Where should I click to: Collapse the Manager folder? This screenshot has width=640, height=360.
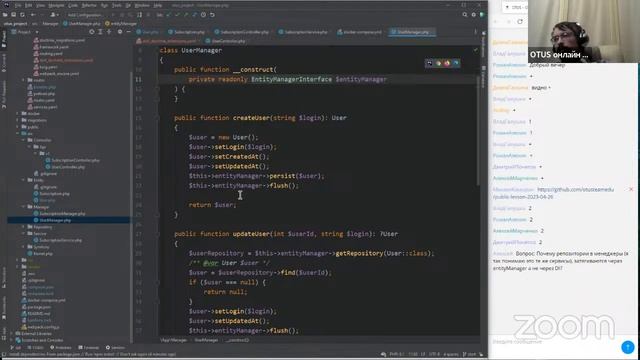pyautogui.click(x=23, y=207)
